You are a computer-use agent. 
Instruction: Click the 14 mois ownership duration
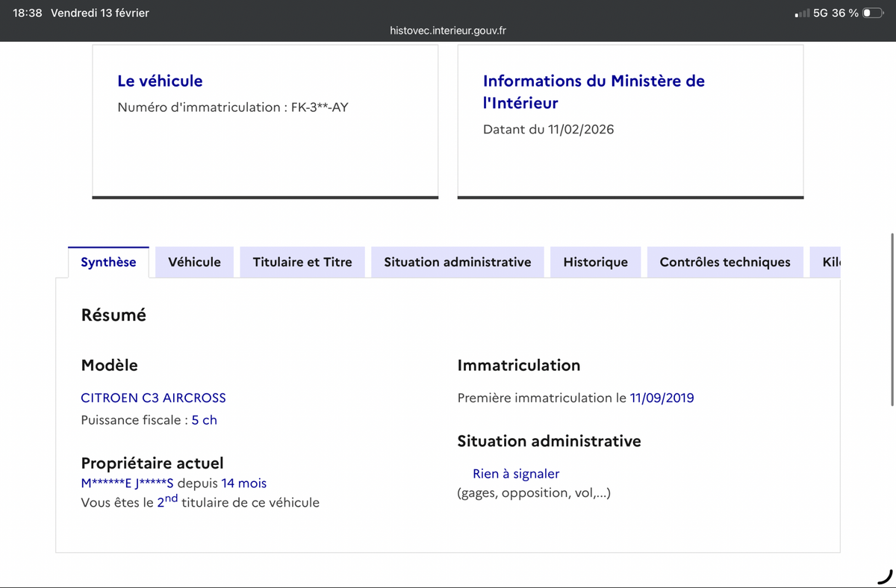pyautogui.click(x=243, y=484)
